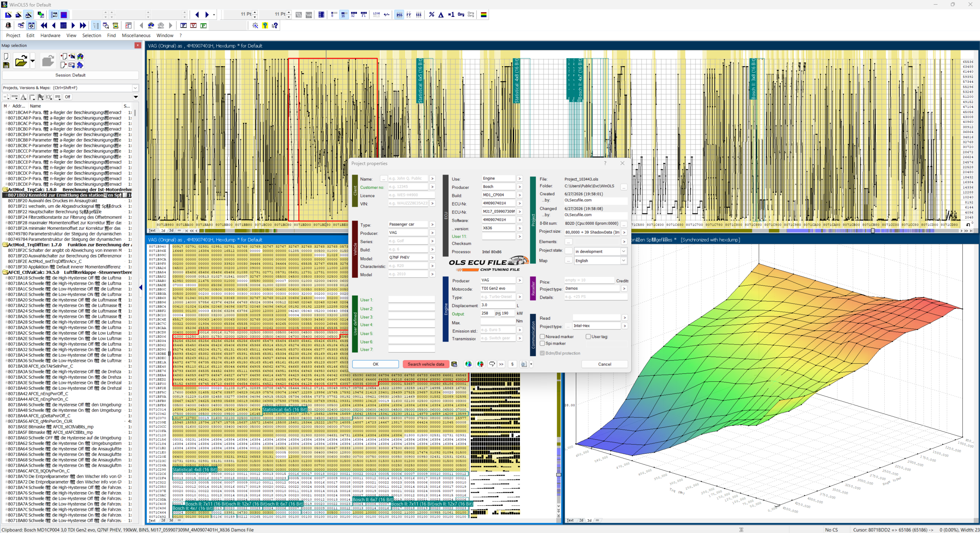The height and width of the screenshot is (533, 980).
Task: Toggle the Off filter button in Map selection
Action: [68, 97]
